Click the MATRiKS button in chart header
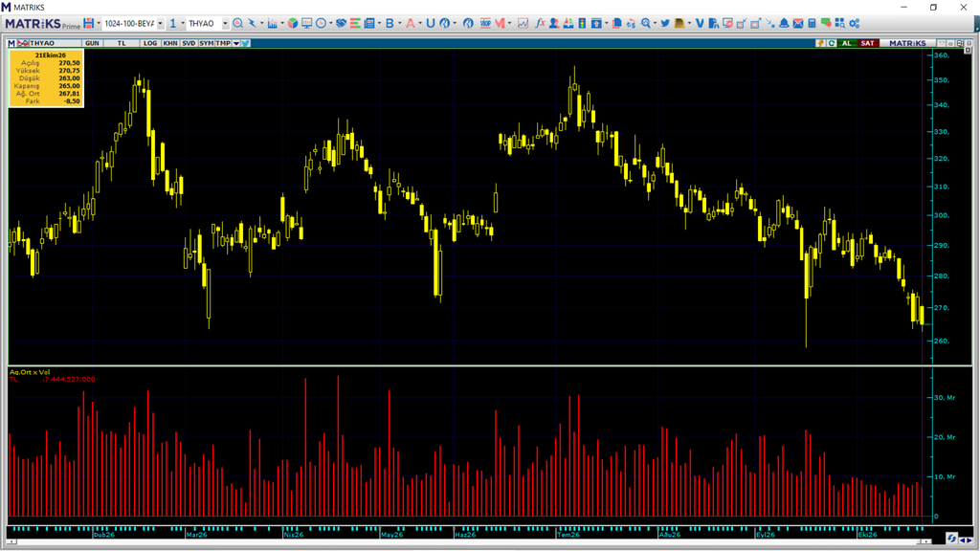This screenshot has width=980, height=551. point(907,43)
